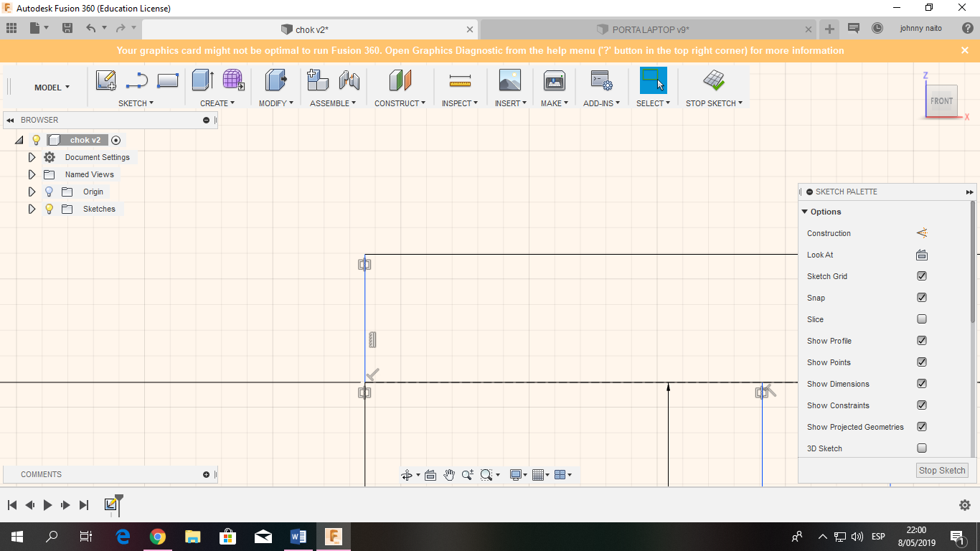The image size is (980, 551).
Task: Click the Undo arrow
Action: [90, 29]
